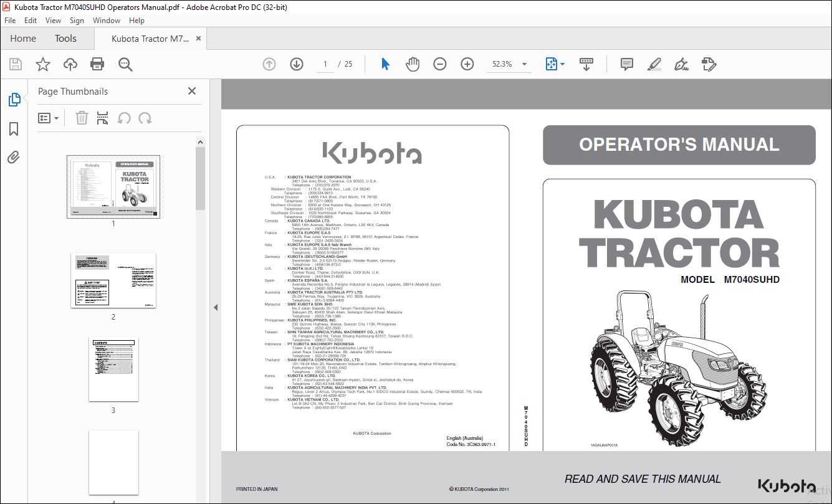
Task: Zoom in with the plus icon
Action: point(467,64)
